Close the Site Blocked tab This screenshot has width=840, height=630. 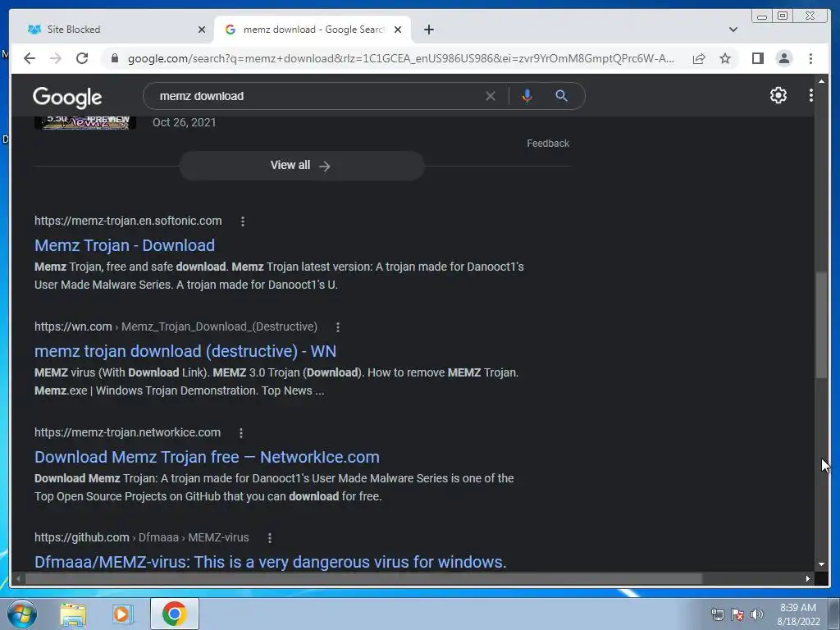point(202,30)
